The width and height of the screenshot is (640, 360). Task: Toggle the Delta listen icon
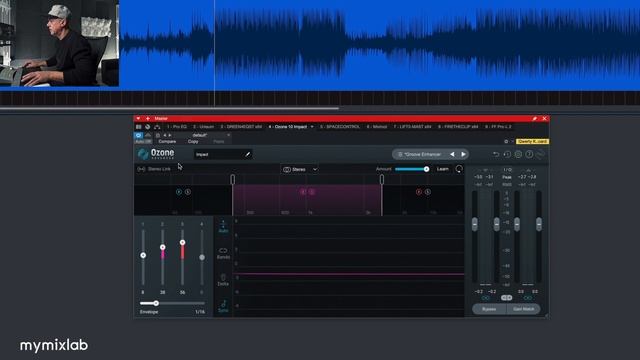223,280
